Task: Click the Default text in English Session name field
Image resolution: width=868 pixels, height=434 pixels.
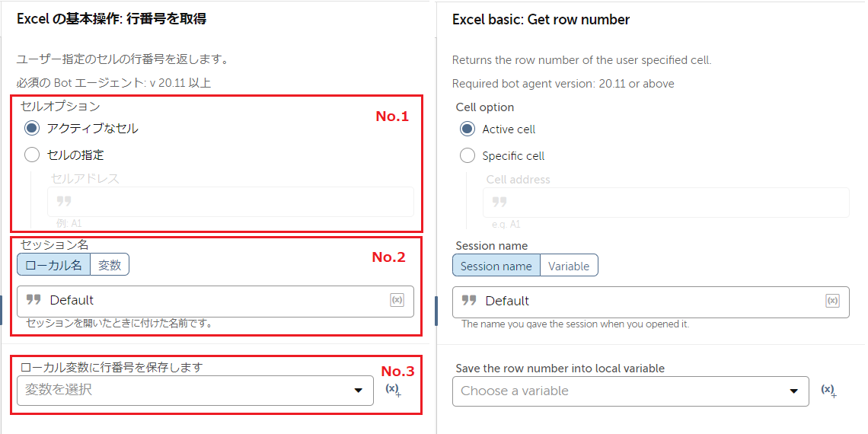Action: pyautogui.click(x=507, y=301)
